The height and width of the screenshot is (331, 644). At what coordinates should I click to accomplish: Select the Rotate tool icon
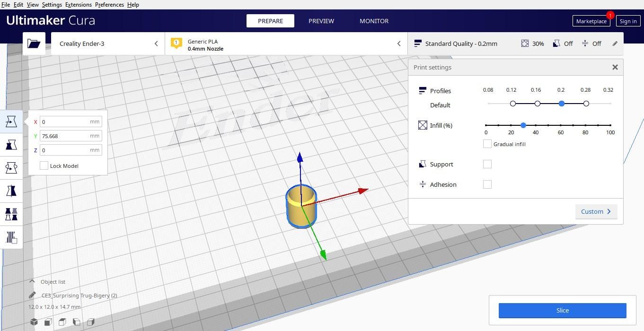point(11,167)
